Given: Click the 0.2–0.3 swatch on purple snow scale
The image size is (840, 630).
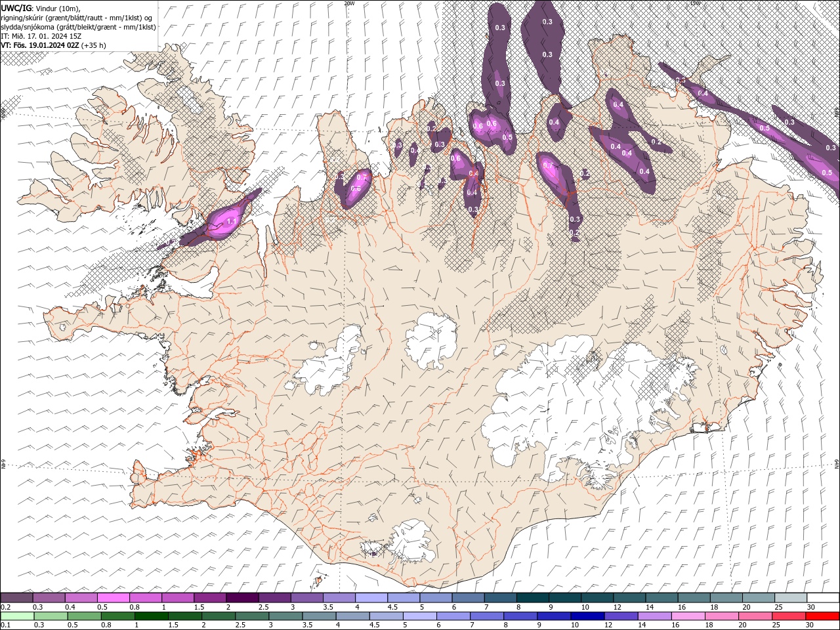Looking at the screenshot, I should [x=16, y=597].
